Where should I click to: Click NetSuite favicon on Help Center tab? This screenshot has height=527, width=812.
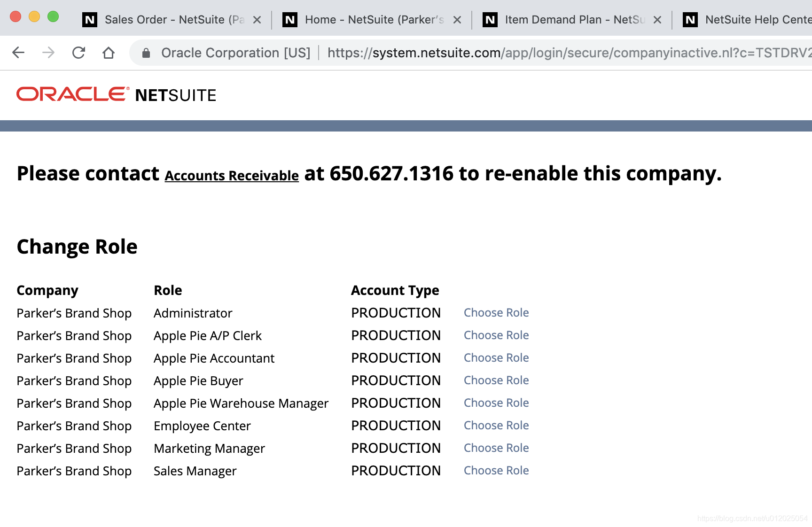click(690, 20)
